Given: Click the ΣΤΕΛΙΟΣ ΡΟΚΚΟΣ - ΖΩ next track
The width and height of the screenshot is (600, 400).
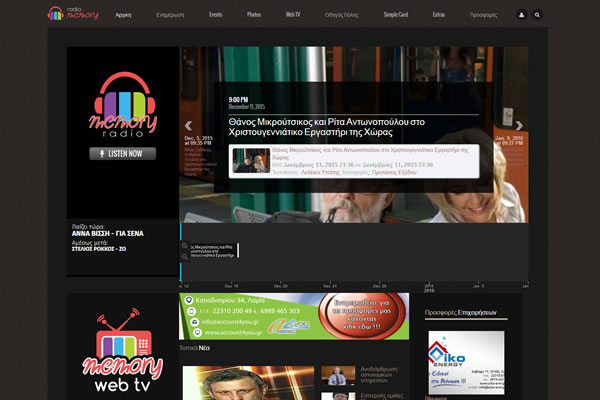Looking at the screenshot, I should point(99,249).
